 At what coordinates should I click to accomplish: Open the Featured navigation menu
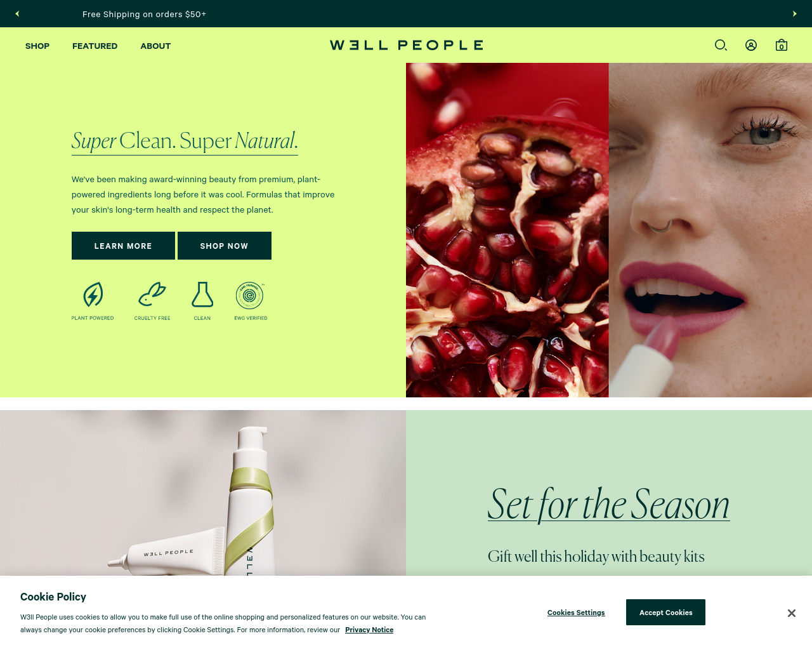click(95, 46)
